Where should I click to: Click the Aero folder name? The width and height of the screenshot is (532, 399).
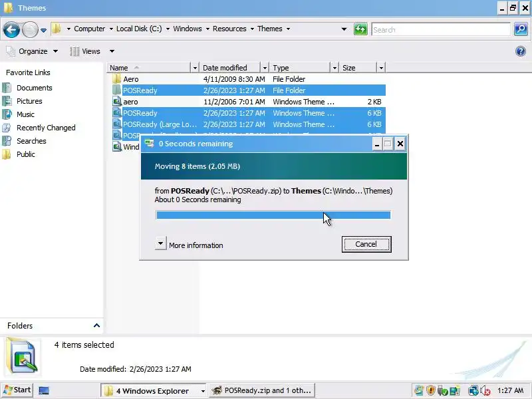point(131,79)
